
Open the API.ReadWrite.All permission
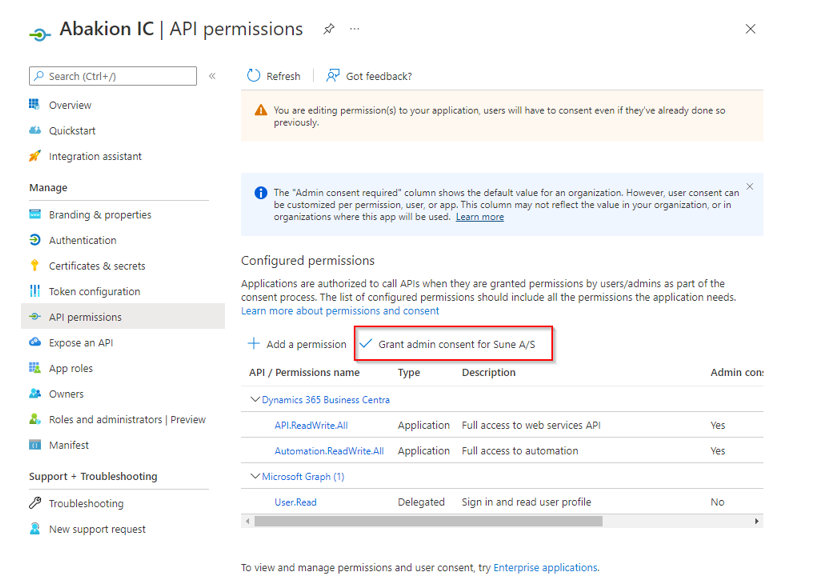coord(311,425)
